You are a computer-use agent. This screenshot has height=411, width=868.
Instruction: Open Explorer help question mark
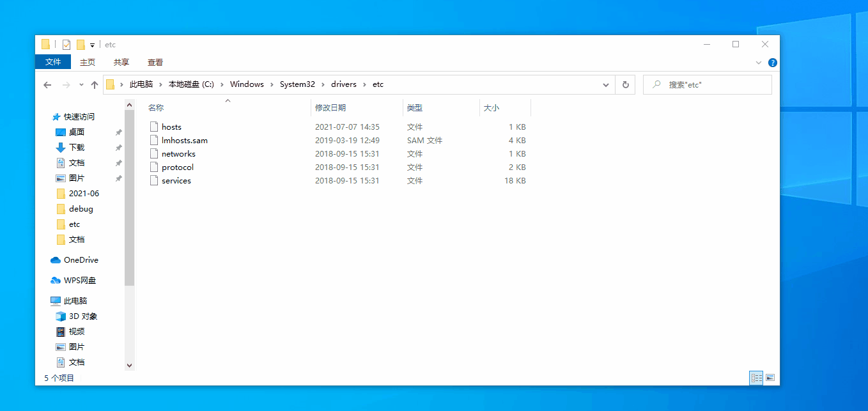[x=772, y=63]
